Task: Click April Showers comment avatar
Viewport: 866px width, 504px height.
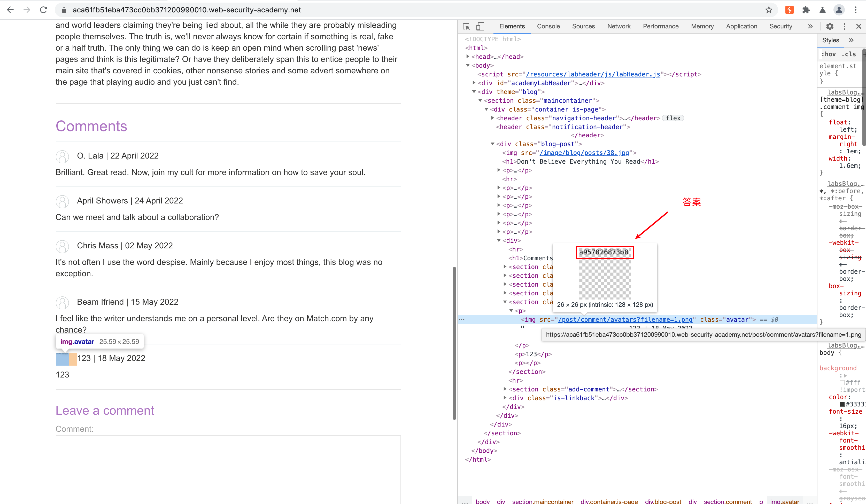Action: 62,202
